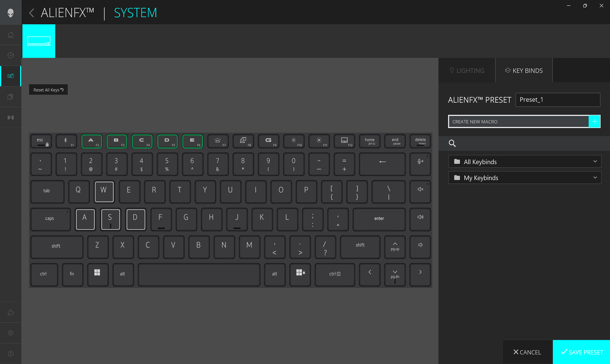Screen dimensions: 610x364
Task: Open the sidebar icon below library
Action: [11, 117]
